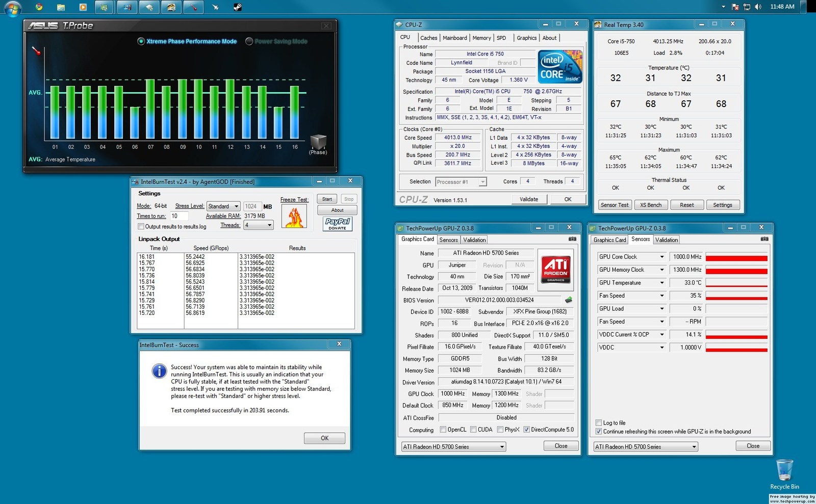Open the Memory tab in CPU-Z
This screenshot has height=504, width=816.
(481, 38)
